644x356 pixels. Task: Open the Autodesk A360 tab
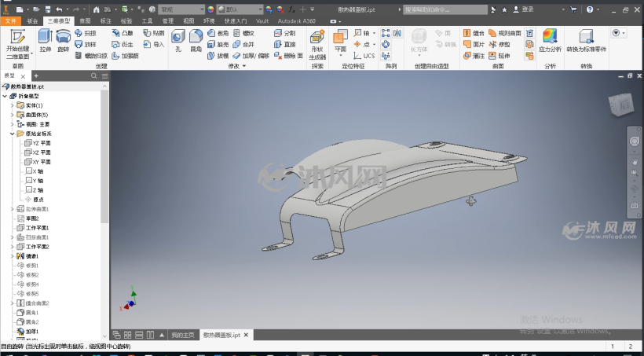pyautogui.click(x=297, y=20)
